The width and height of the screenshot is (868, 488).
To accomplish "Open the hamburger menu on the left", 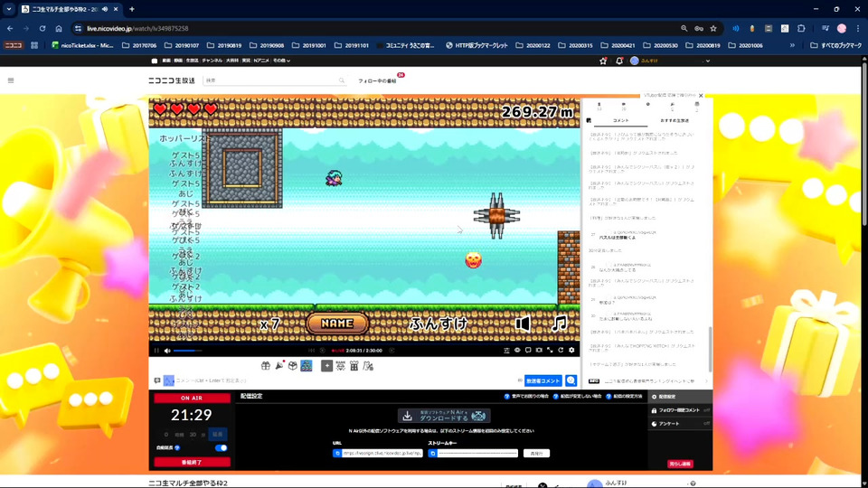I will pos(11,80).
